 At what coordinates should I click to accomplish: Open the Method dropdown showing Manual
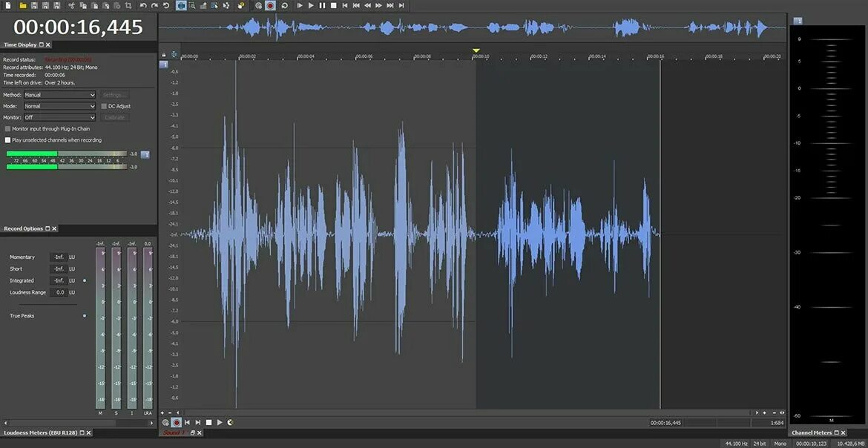(59, 94)
